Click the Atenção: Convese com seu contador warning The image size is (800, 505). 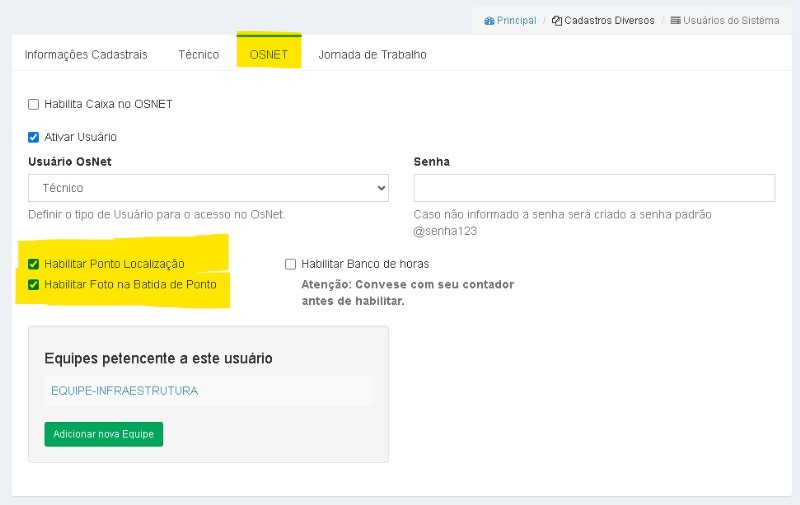point(408,293)
